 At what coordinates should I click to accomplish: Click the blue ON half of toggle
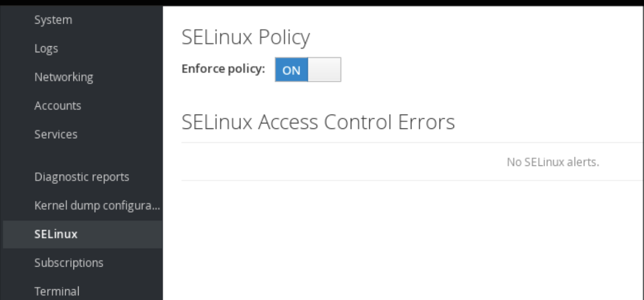tap(291, 70)
